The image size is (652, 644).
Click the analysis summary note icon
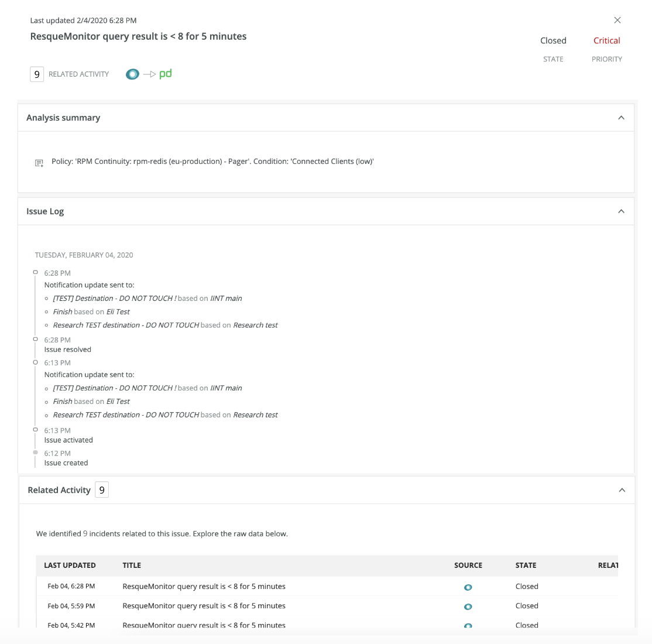[x=39, y=163]
